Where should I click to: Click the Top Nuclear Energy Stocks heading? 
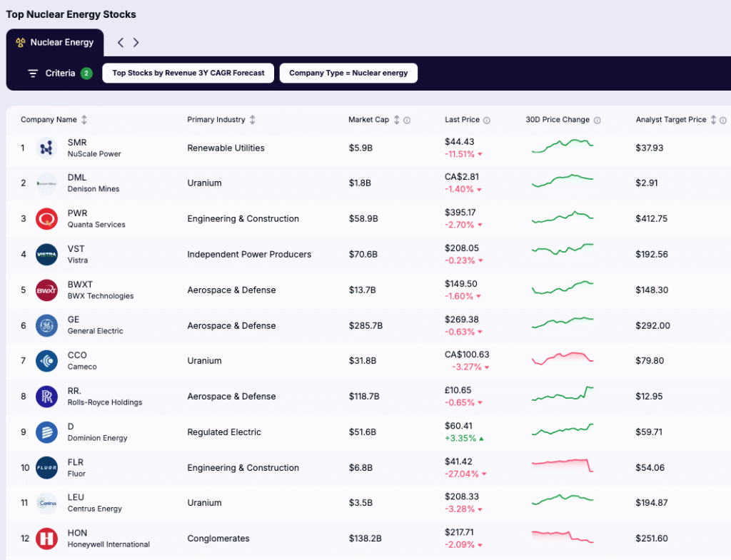[71, 14]
